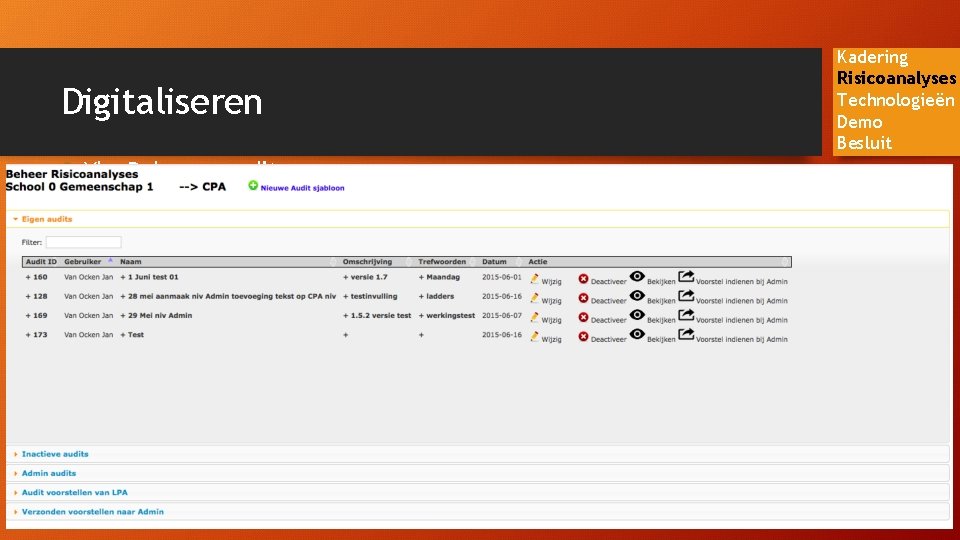
Task: Click the name 'Test' in row 173
Action: (x=136, y=335)
